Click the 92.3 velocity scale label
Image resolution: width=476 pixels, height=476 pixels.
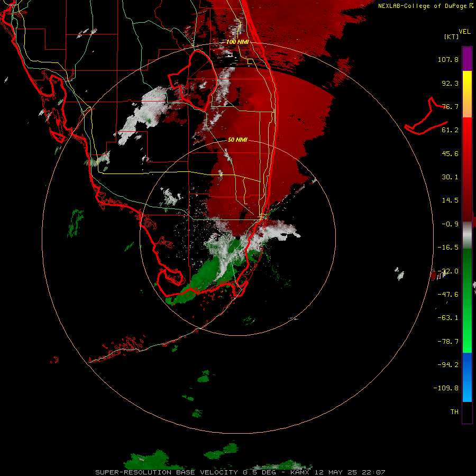tap(450, 83)
